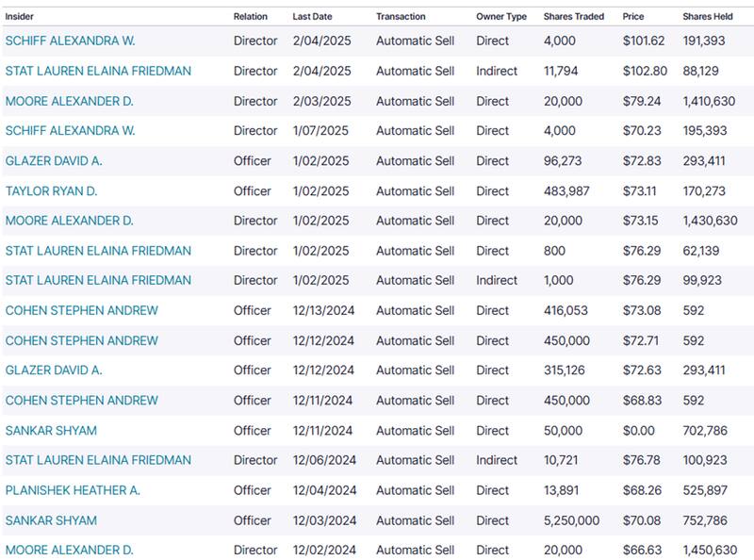Open COHEN STEPHEN ANDREW link dated 12/11/2024

[82, 401]
